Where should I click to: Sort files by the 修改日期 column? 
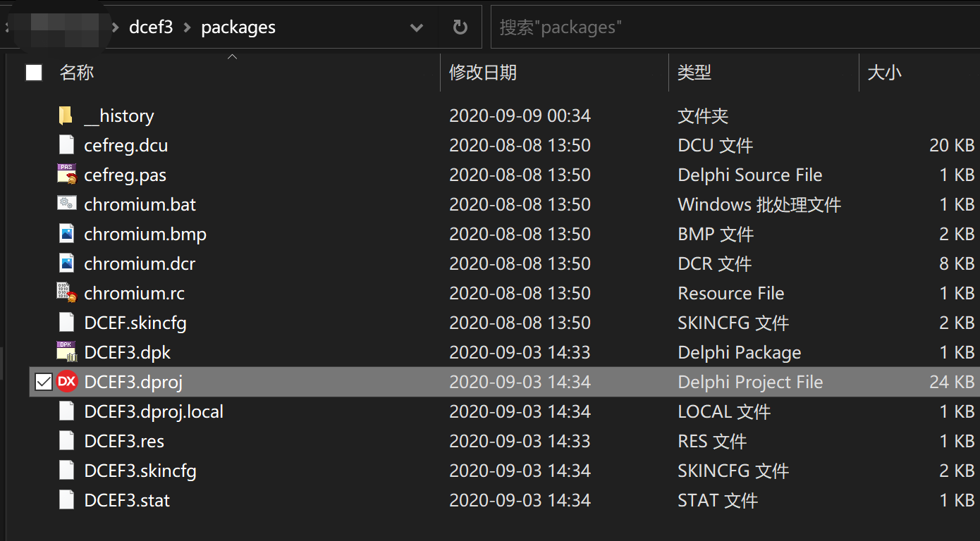(x=483, y=73)
